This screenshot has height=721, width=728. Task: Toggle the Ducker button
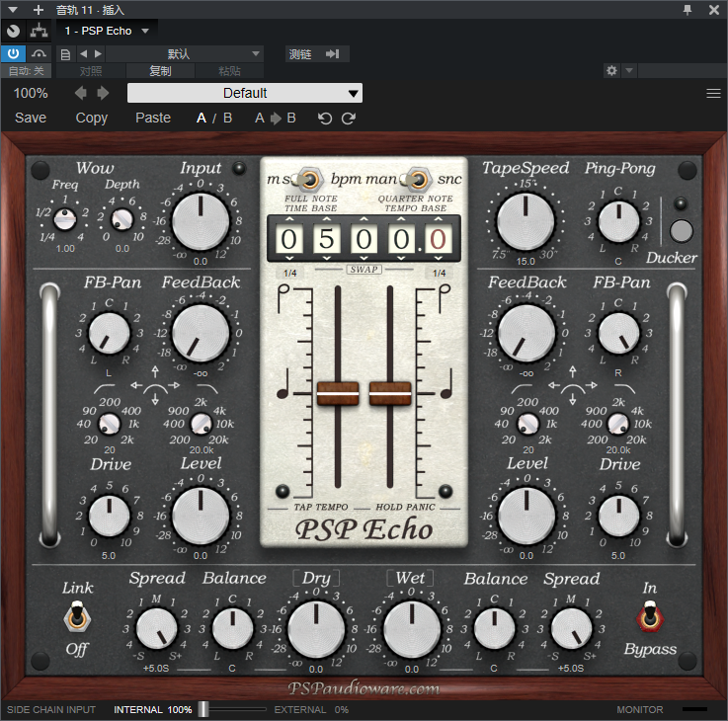682,231
